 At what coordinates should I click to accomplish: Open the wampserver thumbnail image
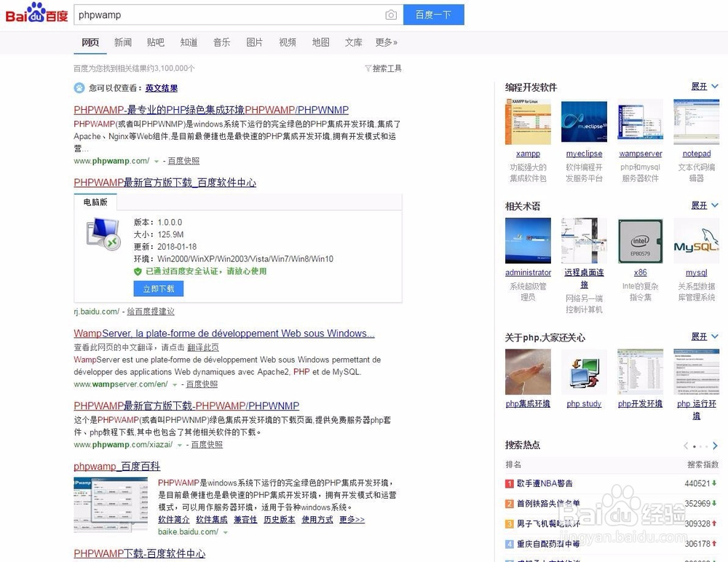pyautogui.click(x=640, y=122)
